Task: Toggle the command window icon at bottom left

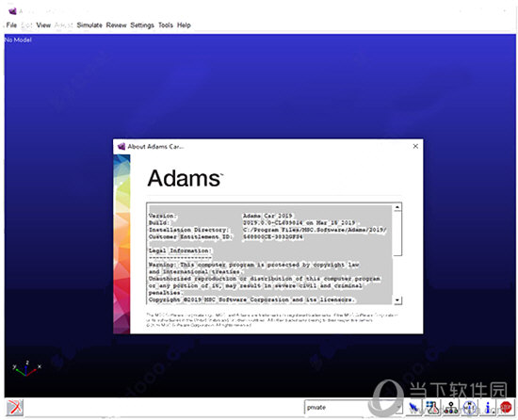Action: (14, 408)
